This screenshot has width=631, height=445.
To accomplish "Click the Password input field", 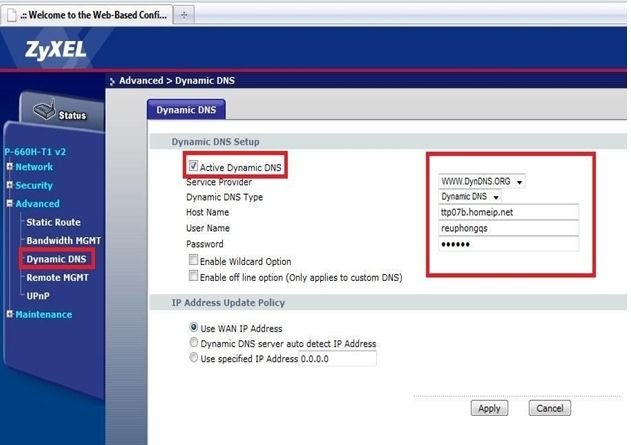I will pyautogui.click(x=509, y=244).
